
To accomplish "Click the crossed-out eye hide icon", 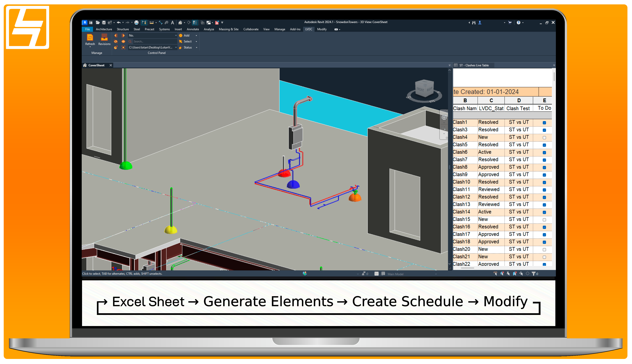I will (116, 41).
